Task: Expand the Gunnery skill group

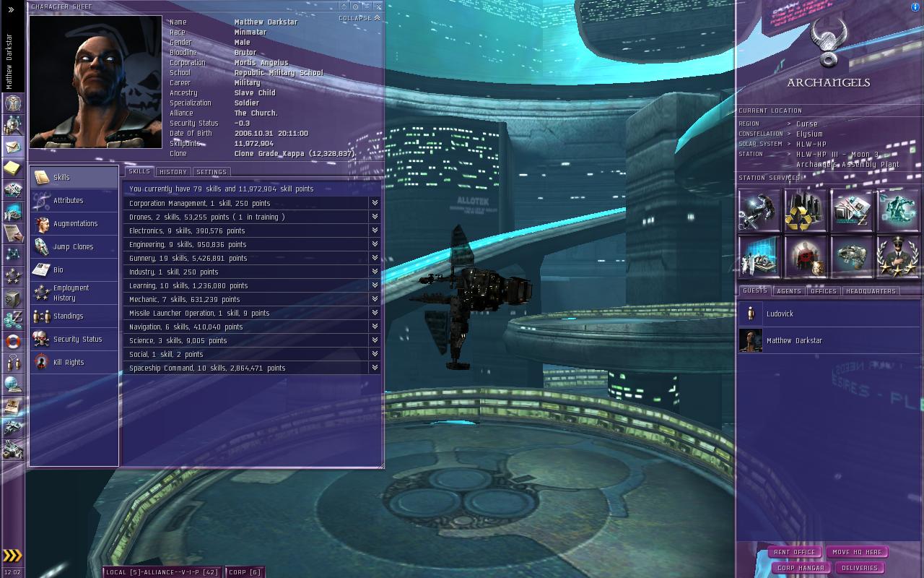Action: pos(375,258)
